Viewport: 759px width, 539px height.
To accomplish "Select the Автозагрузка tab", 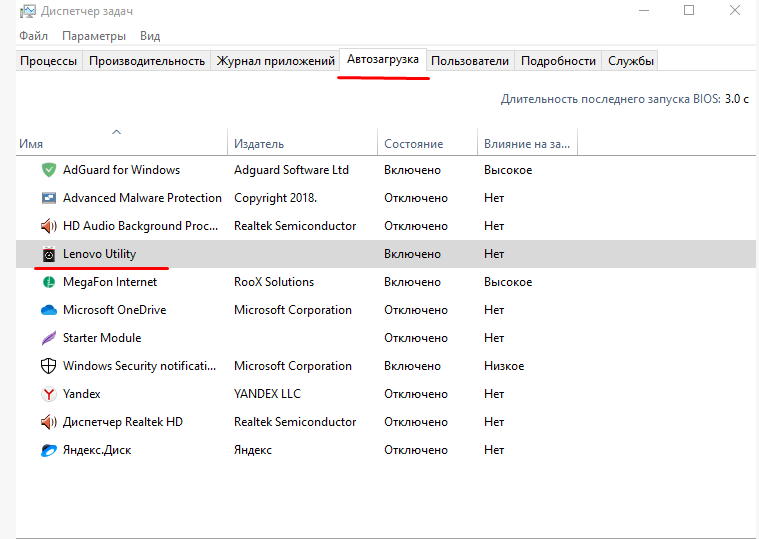I will pyautogui.click(x=383, y=60).
